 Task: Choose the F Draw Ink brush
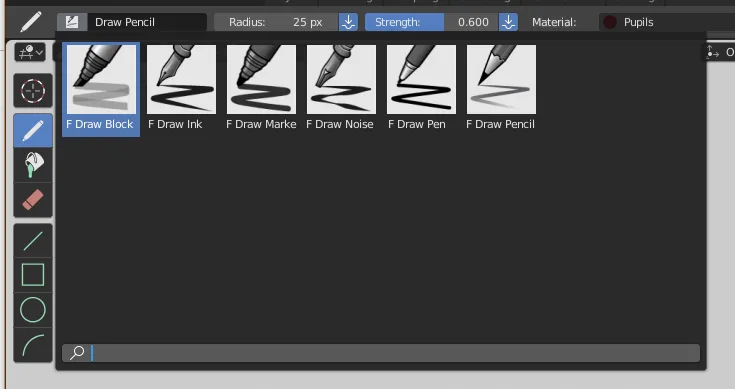pos(181,90)
